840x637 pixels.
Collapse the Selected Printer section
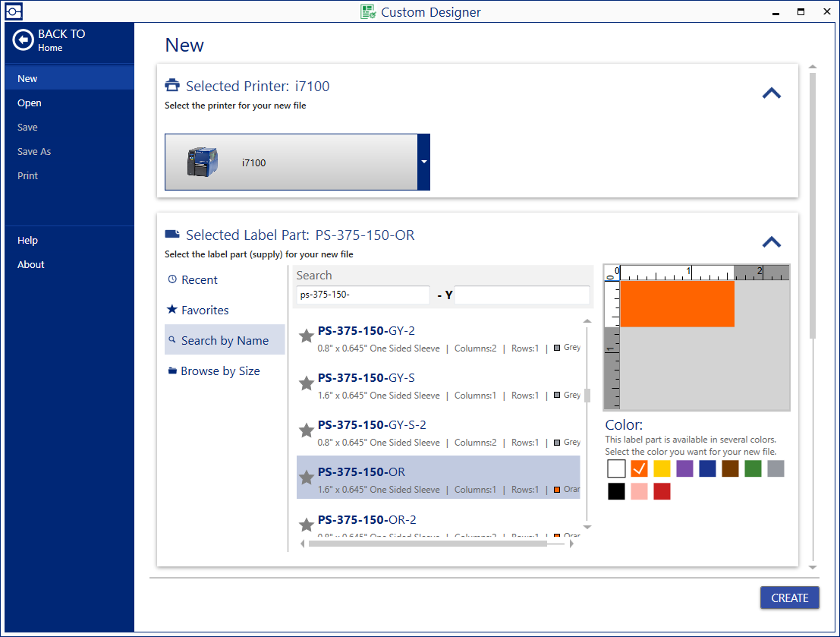772,93
